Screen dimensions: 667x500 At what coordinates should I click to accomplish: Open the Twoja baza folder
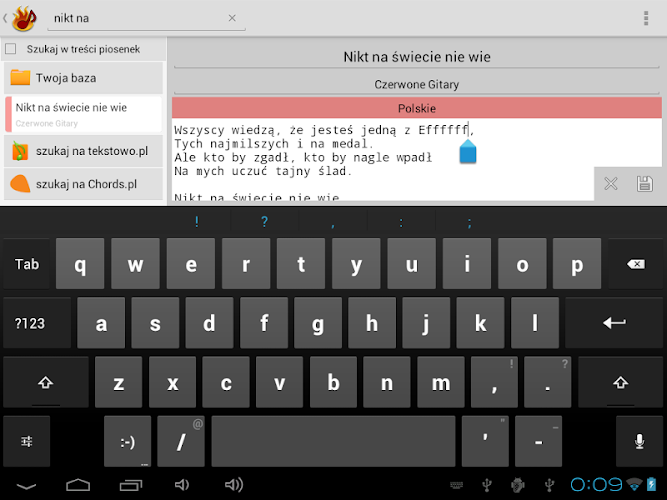point(83,78)
